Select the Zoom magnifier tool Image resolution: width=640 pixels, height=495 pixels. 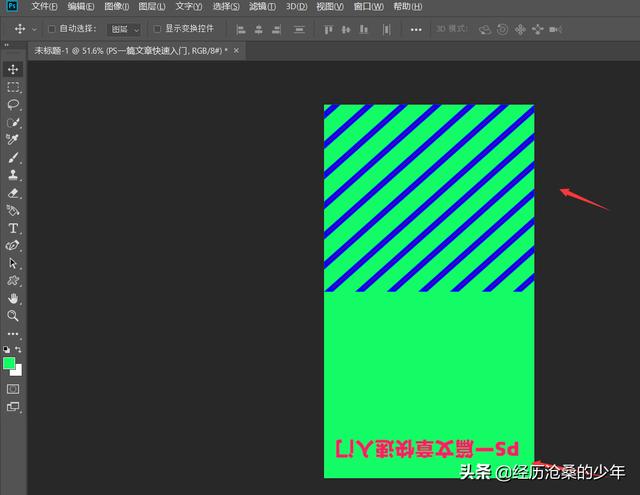coord(13,315)
